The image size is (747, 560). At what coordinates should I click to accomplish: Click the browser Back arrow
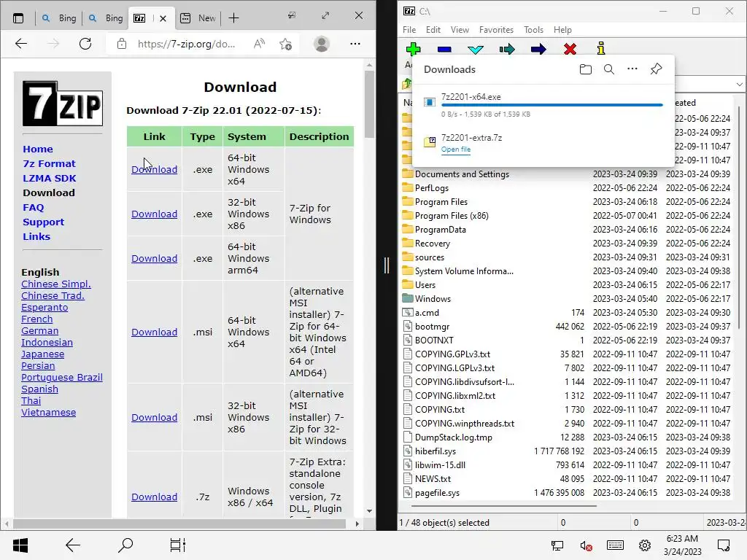(21, 44)
